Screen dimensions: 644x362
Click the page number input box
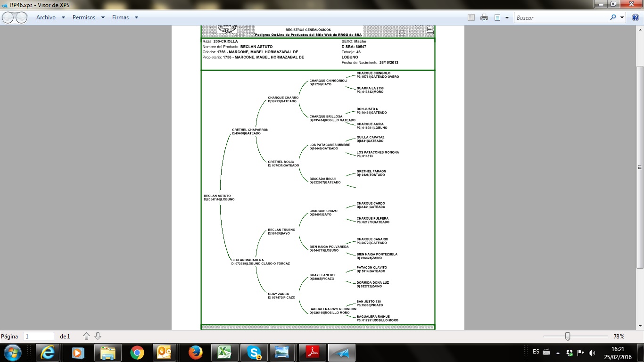tap(39, 336)
